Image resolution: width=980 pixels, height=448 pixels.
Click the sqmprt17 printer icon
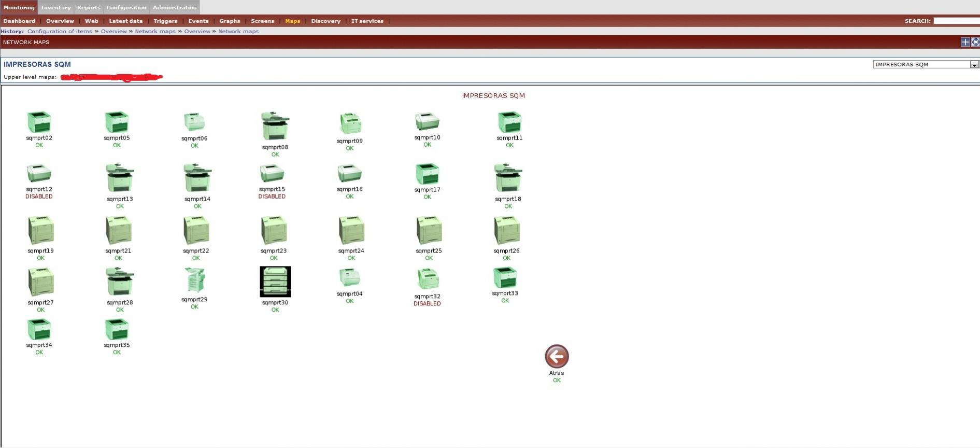[x=428, y=174]
